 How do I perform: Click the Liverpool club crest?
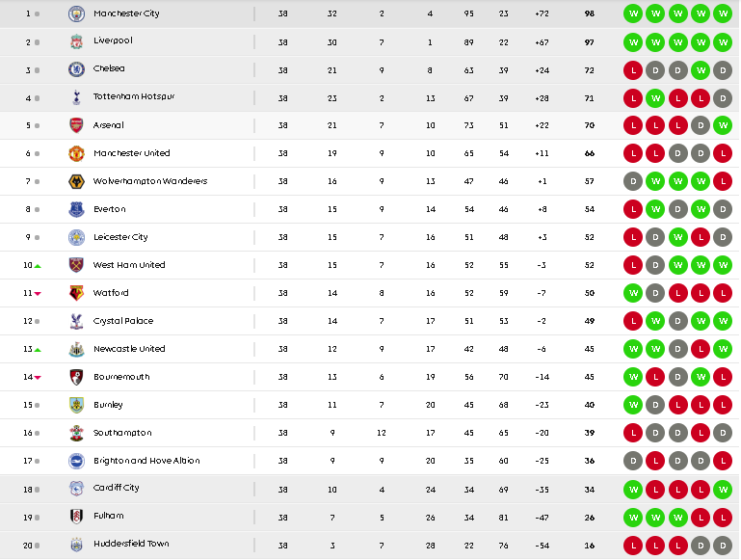pyautogui.click(x=76, y=41)
